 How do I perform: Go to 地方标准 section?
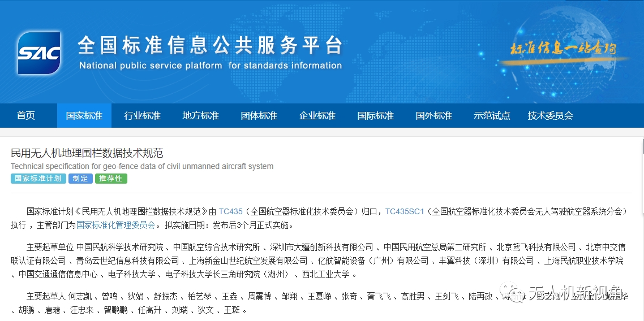(x=201, y=116)
